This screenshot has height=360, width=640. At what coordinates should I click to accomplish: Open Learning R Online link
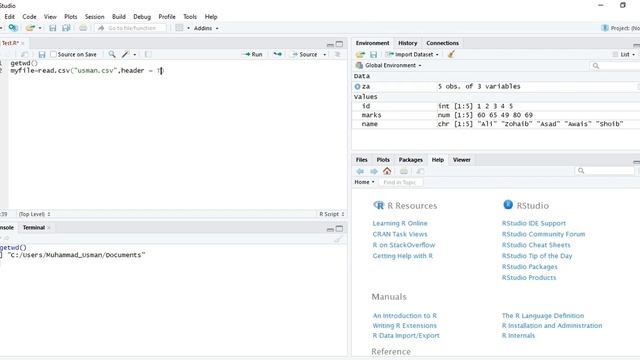(400, 223)
